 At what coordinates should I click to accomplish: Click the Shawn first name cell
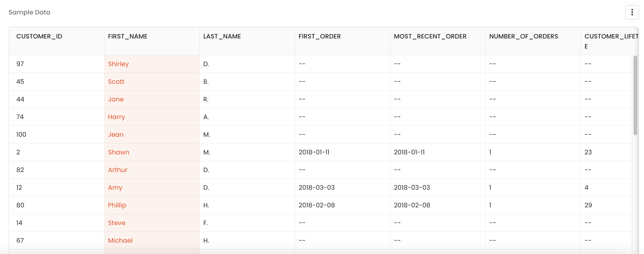118,152
